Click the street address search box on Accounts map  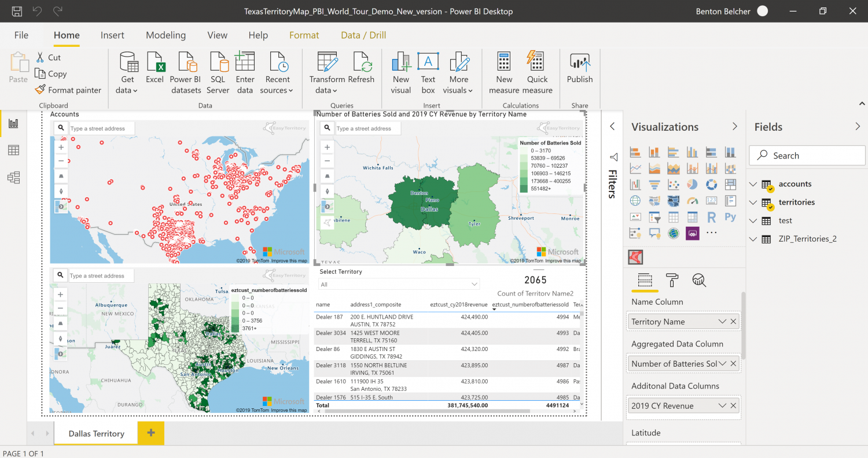102,128
